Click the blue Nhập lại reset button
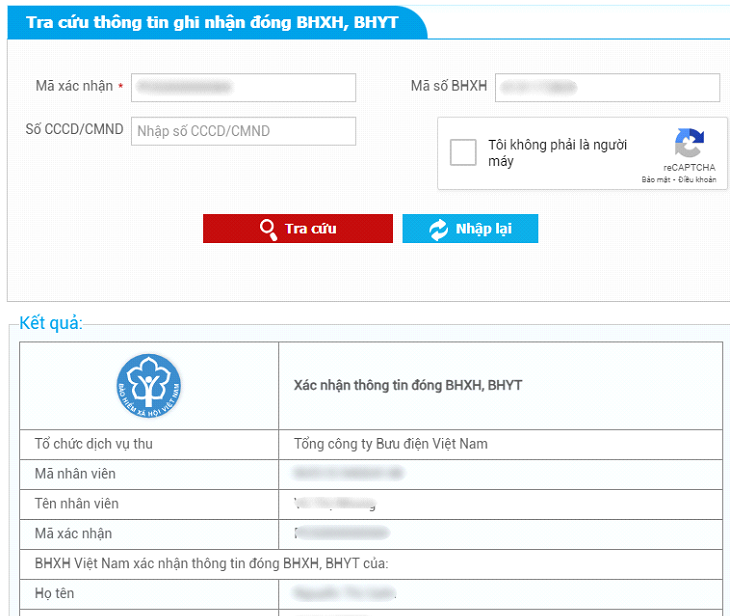The image size is (730, 616). (x=470, y=228)
